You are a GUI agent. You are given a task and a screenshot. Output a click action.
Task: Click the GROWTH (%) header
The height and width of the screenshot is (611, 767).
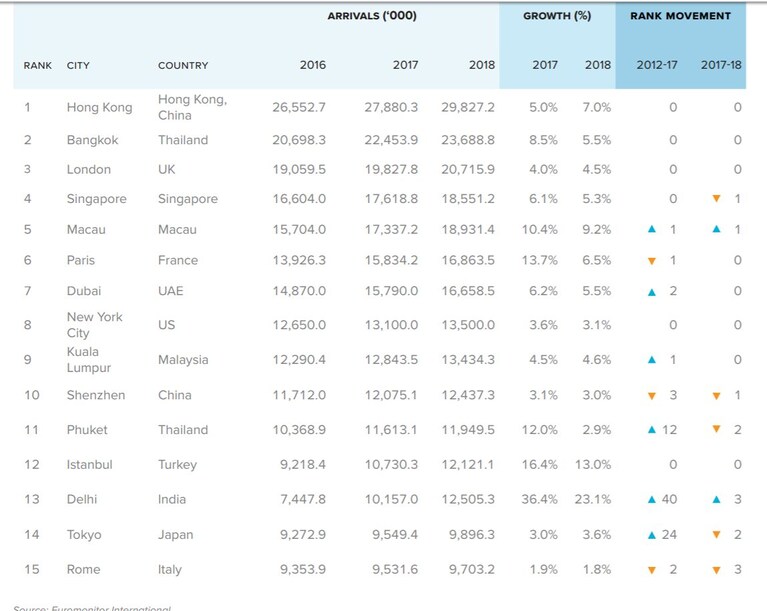pyautogui.click(x=557, y=16)
